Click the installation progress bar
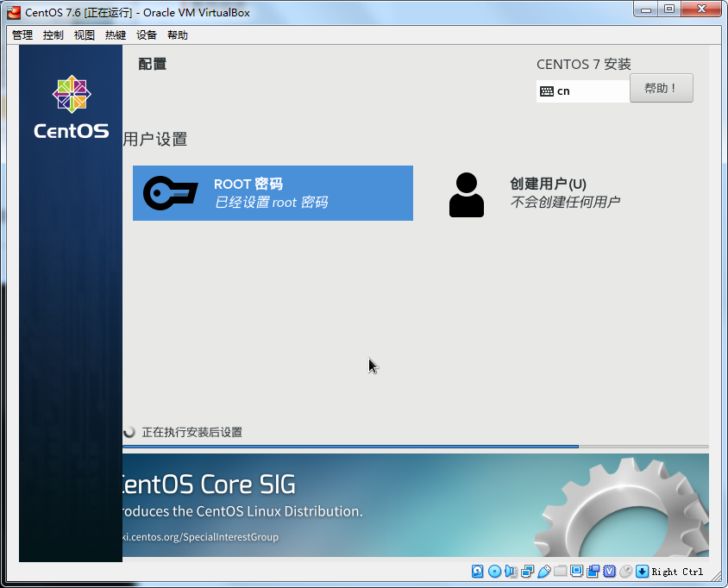728x588 pixels. coord(416,447)
